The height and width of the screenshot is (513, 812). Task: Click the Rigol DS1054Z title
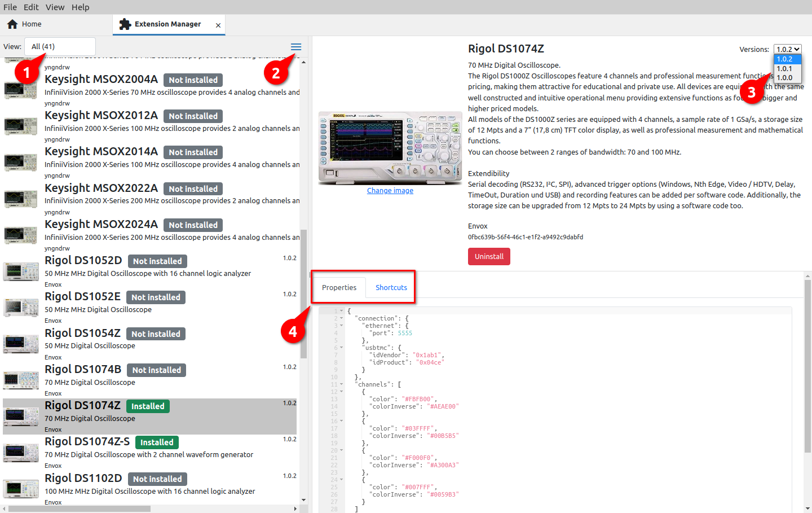tap(82, 334)
